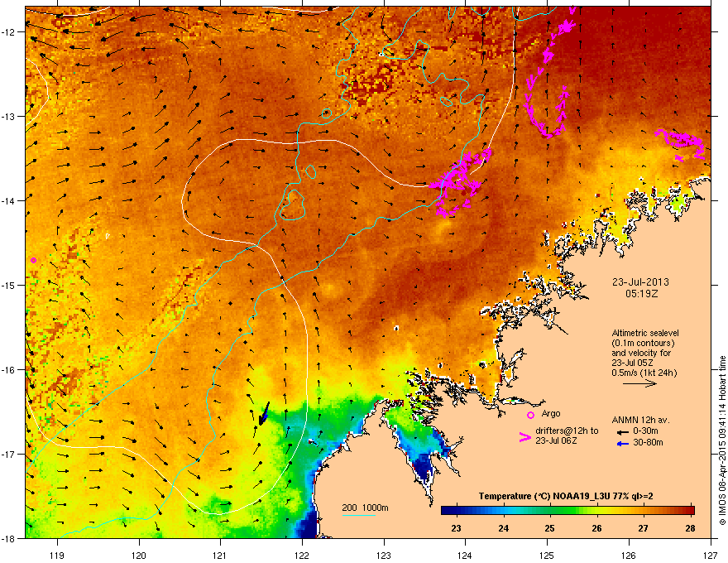Click the '-16' latitude axis label
The width and height of the screenshot is (728, 563).
tap(8, 370)
